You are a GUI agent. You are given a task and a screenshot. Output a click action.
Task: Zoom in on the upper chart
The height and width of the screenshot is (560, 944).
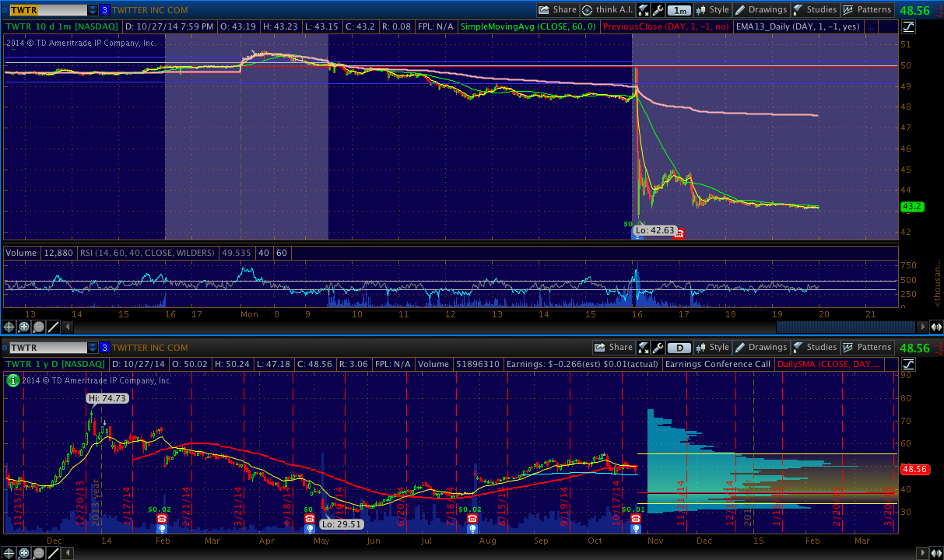tap(24, 327)
